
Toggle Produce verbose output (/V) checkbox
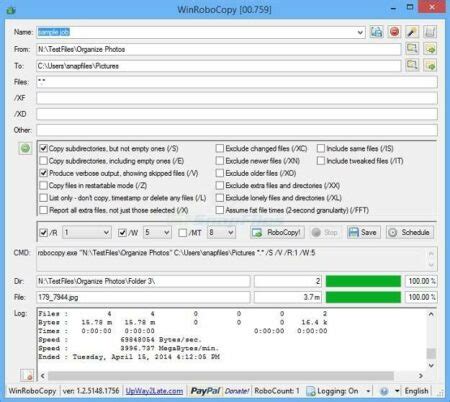pos(44,173)
